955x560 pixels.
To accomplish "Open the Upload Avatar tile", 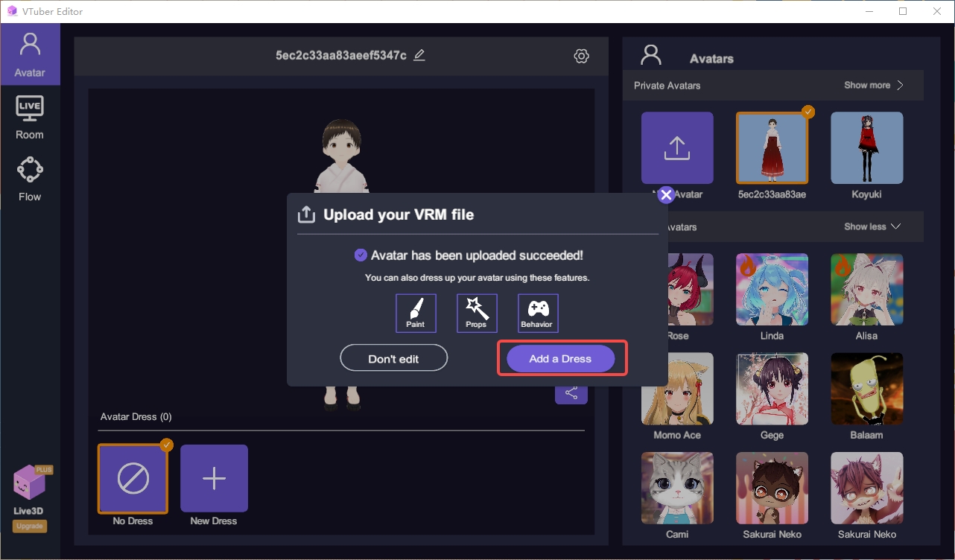I will (x=676, y=147).
